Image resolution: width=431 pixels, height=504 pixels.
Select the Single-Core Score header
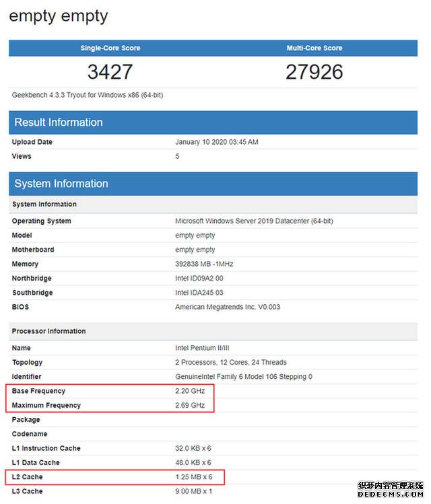click(x=110, y=48)
